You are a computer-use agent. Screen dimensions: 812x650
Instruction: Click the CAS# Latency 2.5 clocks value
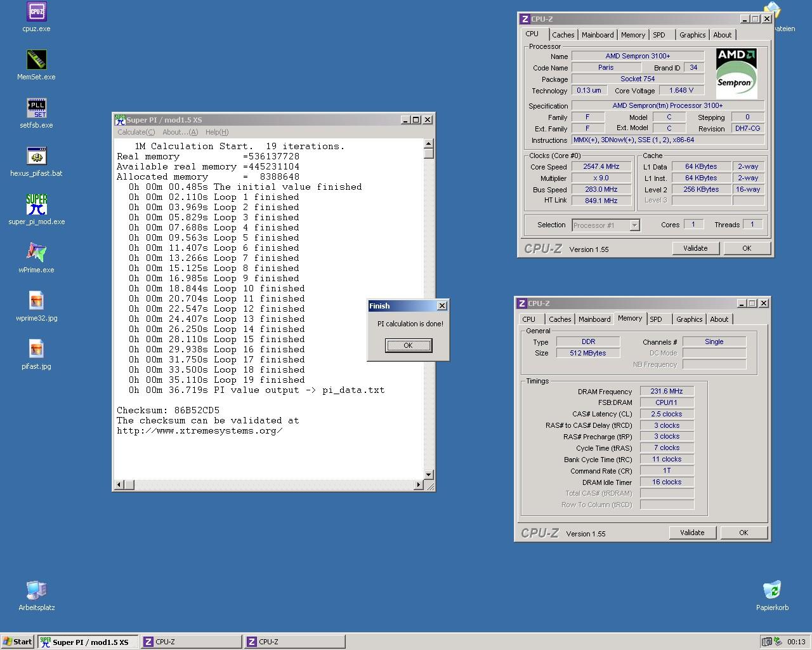[x=667, y=414]
